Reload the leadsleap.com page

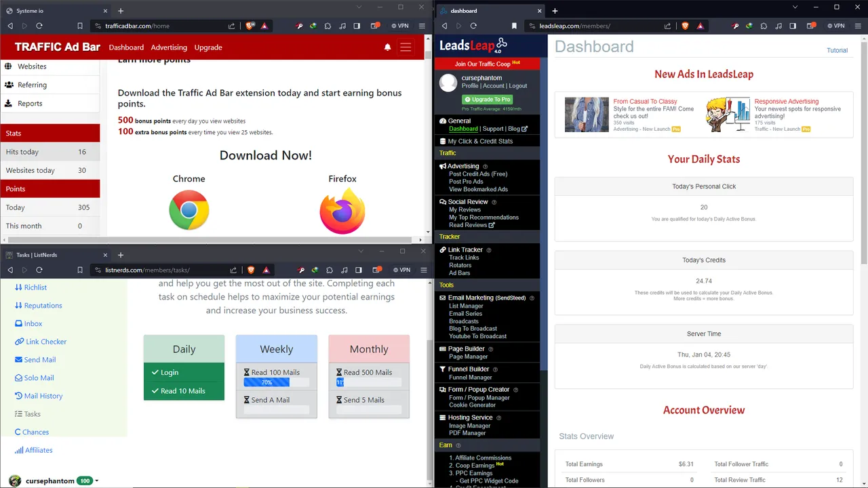[x=473, y=26]
